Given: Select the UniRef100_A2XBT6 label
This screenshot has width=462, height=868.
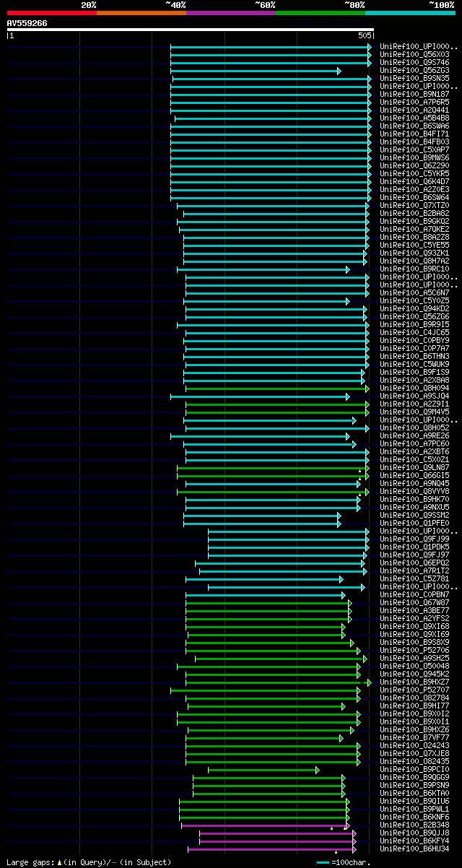Looking at the screenshot, I should (x=414, y=451).
